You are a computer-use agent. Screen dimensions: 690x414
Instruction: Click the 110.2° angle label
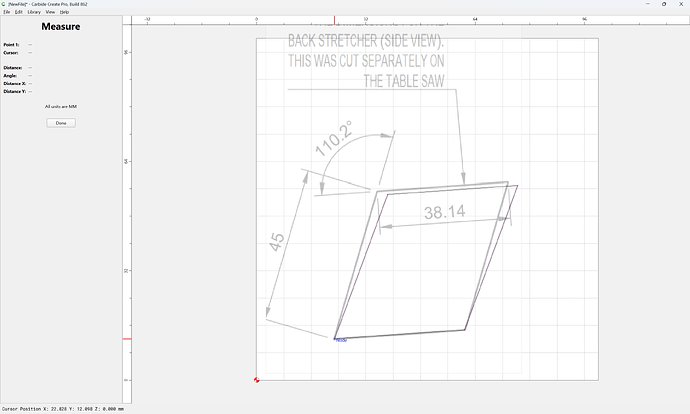pyautogui.click(x=334, y=139)
